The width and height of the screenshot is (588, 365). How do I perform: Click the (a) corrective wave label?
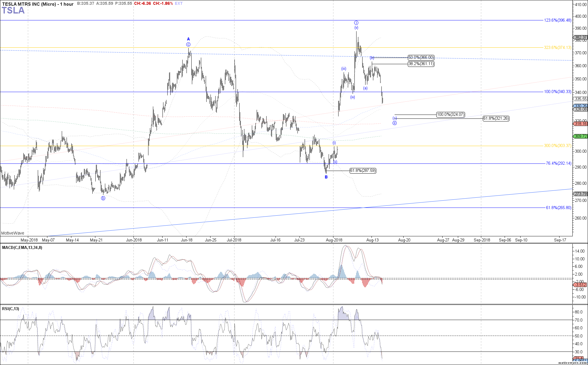coord(365,88)
